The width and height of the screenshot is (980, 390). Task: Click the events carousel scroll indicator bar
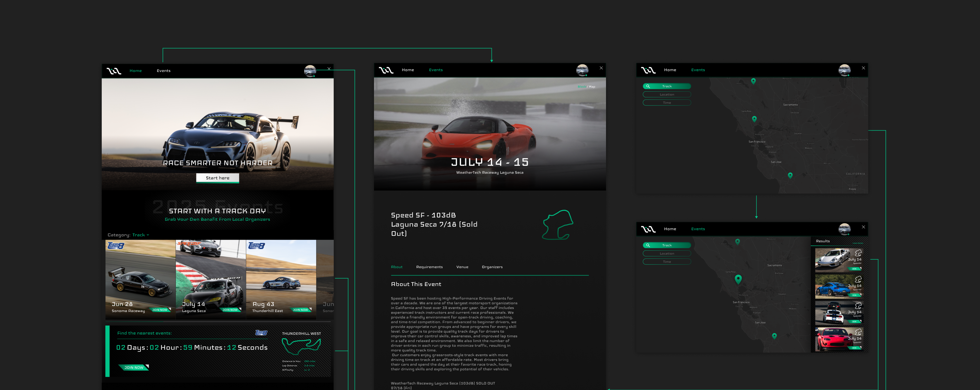click(x=218, y=322)
